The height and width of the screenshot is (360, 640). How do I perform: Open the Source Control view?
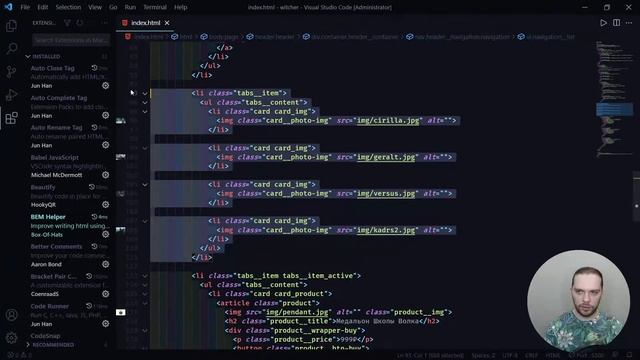pos(11,72)
